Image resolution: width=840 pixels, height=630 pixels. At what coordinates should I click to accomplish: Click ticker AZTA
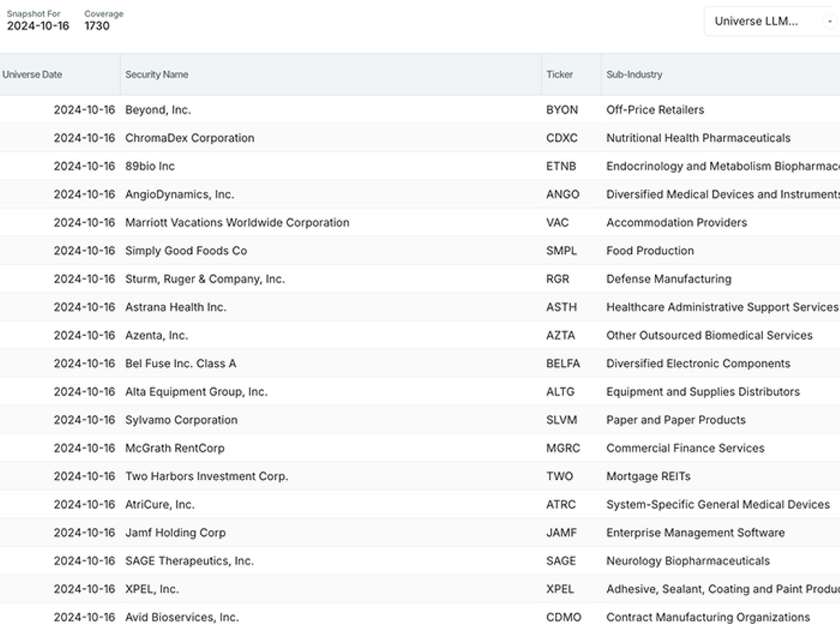coord(560,335)
